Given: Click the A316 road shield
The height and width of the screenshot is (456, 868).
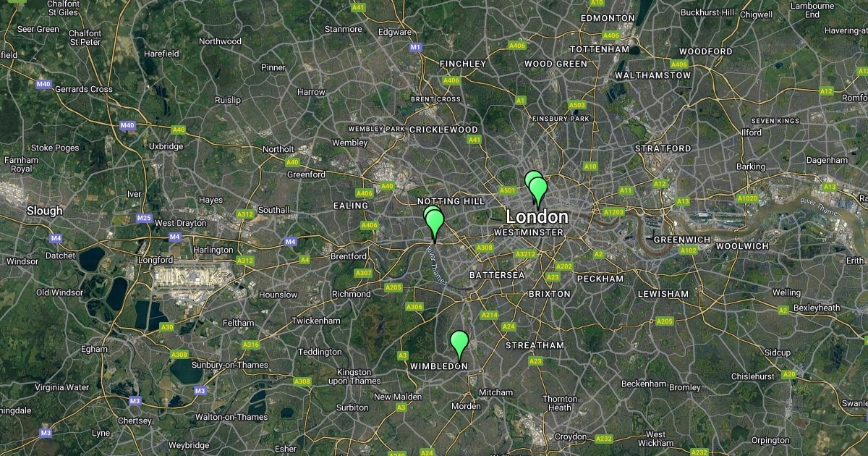Looking at the screenshot, I should coord(251,345).
